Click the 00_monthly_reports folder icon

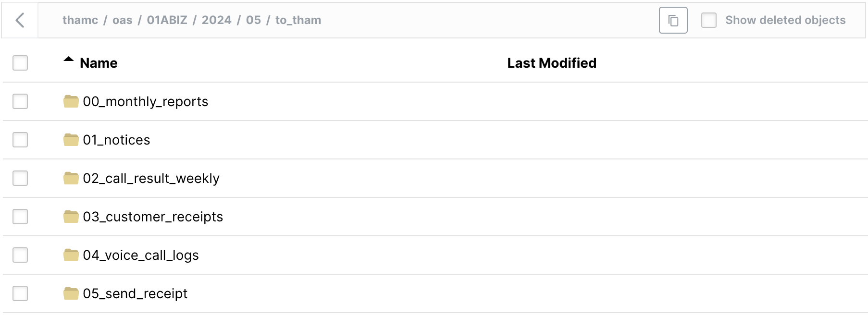pyautogui.click(x=71, y=101)
